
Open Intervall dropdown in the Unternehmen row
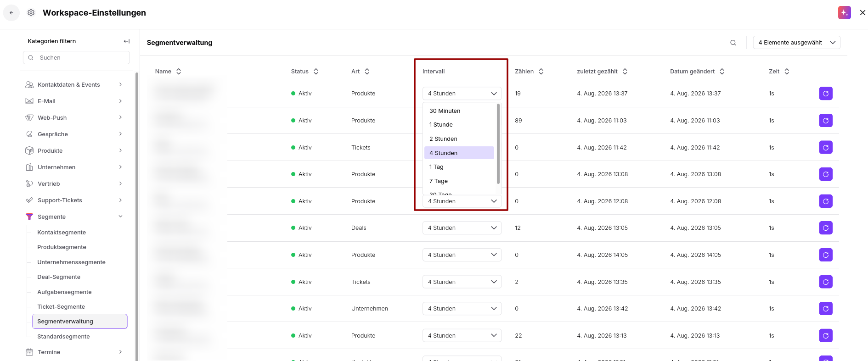click(x=462, y=309)
